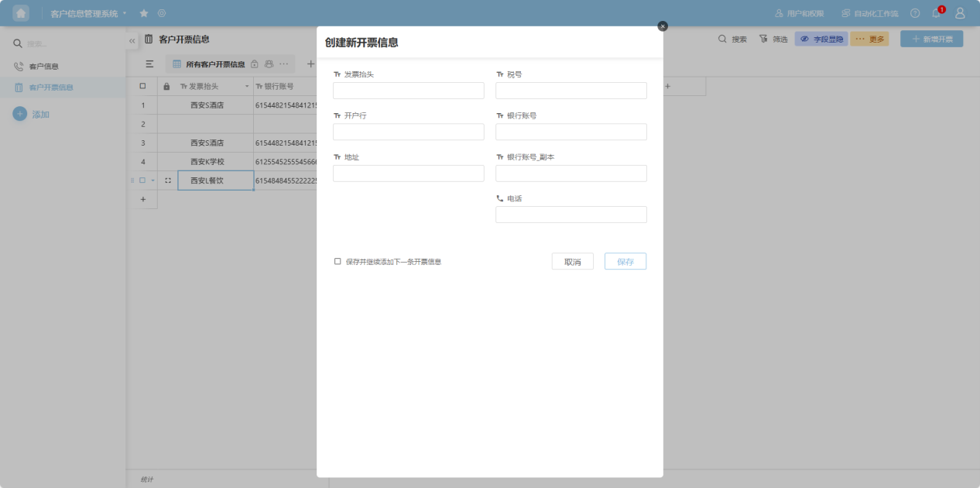
Task: Click the 取消 button
Action: pyautogui.click(x=572, y=262)
